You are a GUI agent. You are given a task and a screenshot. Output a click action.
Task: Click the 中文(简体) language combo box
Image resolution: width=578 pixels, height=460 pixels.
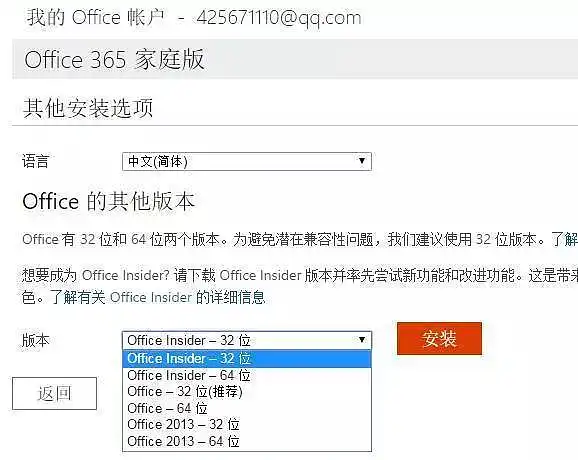point(247,161)
